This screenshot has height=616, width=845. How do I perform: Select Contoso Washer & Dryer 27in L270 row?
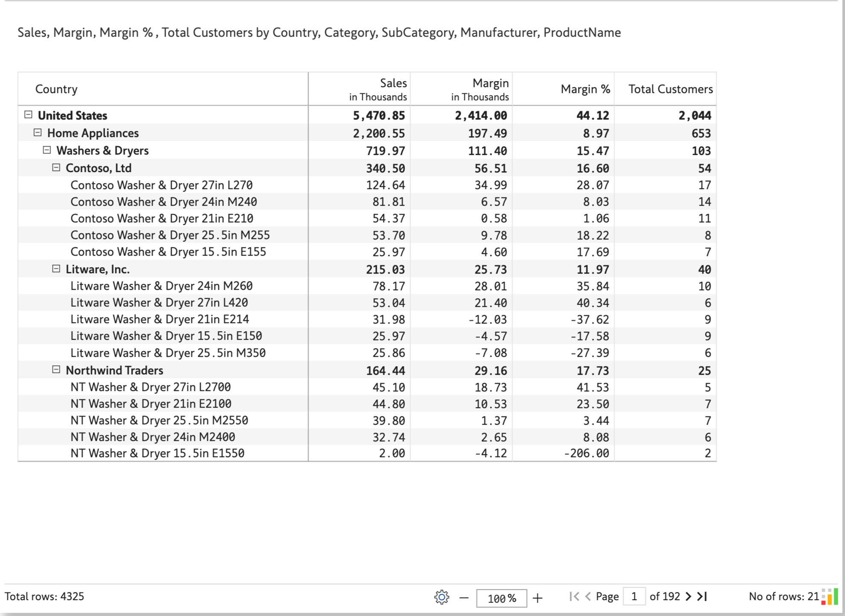[x=367, y=185]
